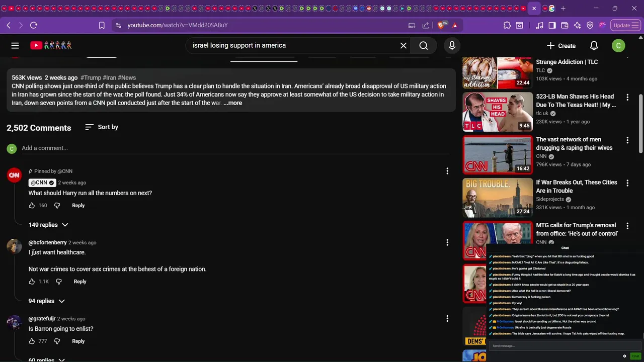Open the Brave VPN shield icon

[x=590, y=25]
